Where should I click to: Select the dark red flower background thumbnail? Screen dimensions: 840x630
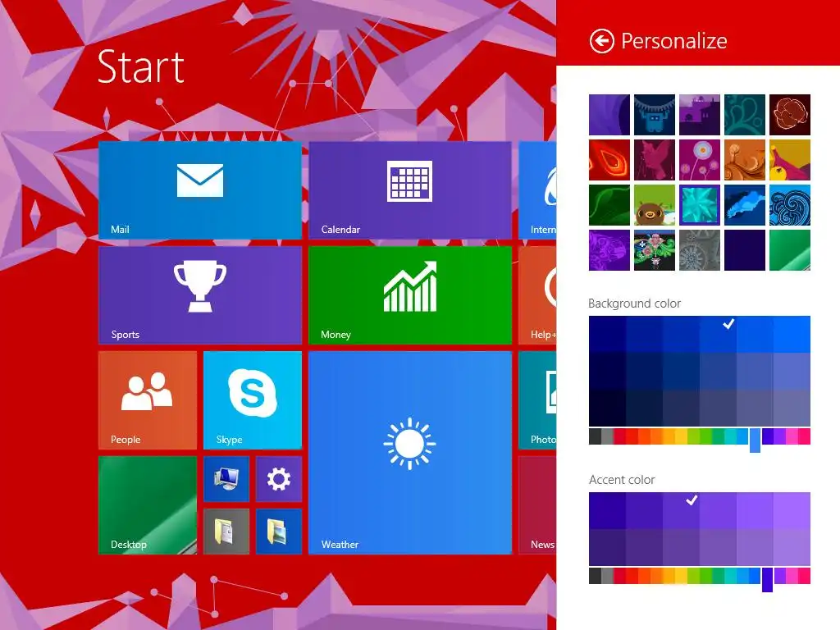[x=790, y=115]
